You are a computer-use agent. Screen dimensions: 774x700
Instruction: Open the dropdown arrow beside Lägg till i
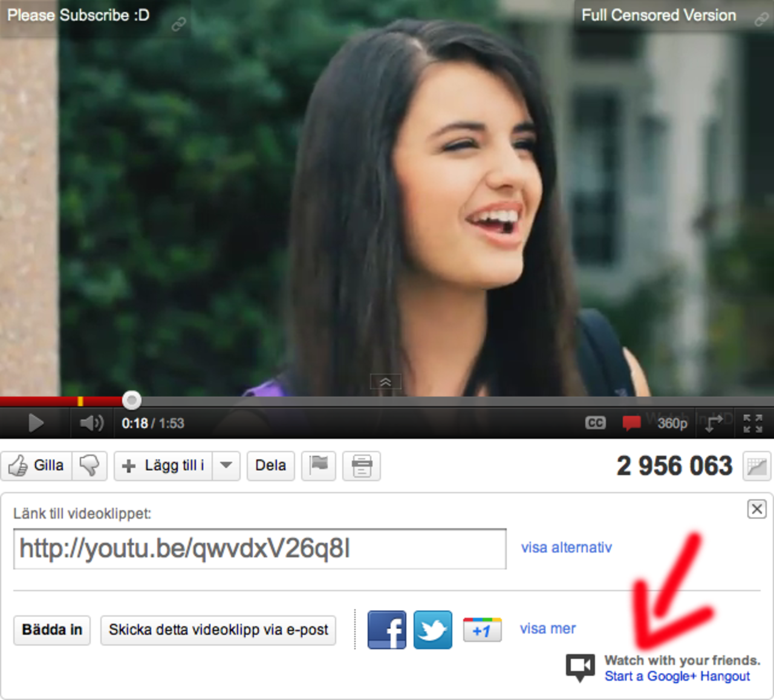[226, 465]
